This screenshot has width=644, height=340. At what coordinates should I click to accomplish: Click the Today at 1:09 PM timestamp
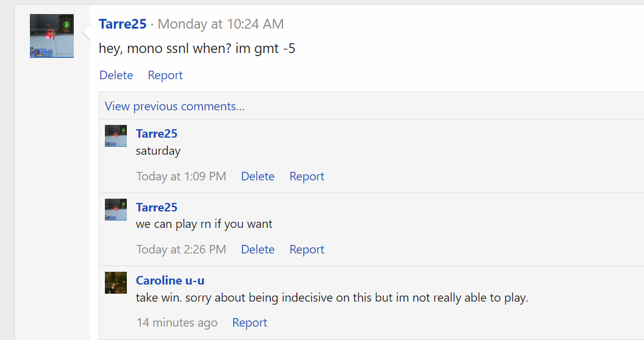pos(181,176)
